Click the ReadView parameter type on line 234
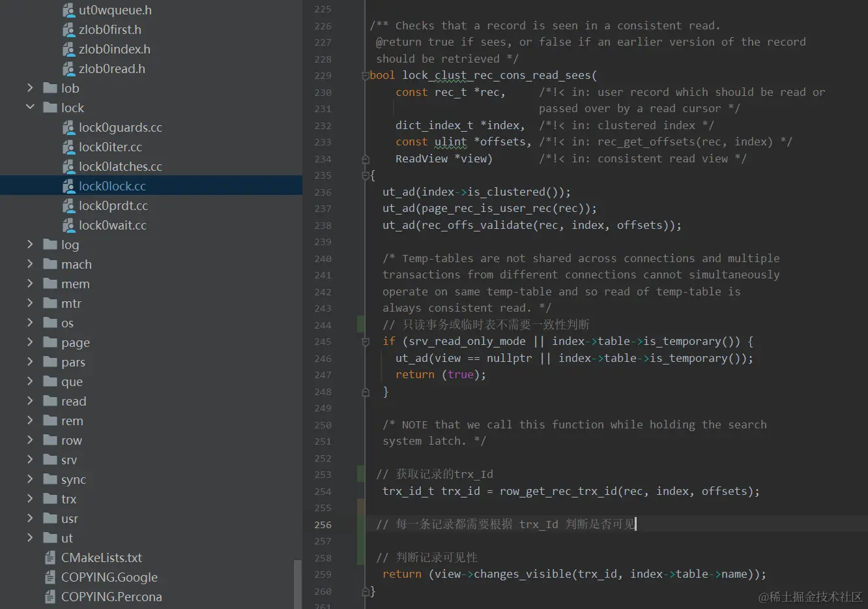This screenshot has height=609, width=868. 422,158
